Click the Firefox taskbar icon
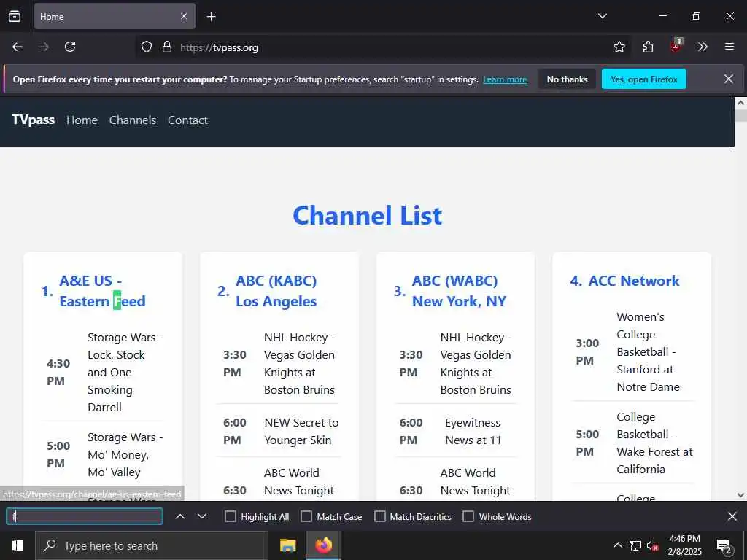 click(x=324, y=545)
